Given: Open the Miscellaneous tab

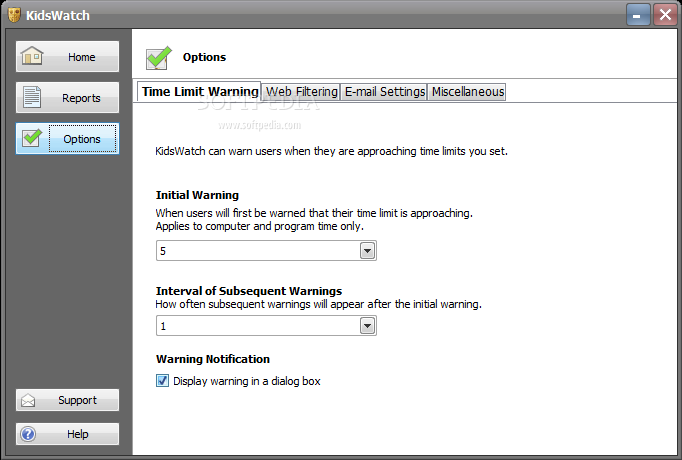Looking at the screenshot, I should click(x=468, y=92).
